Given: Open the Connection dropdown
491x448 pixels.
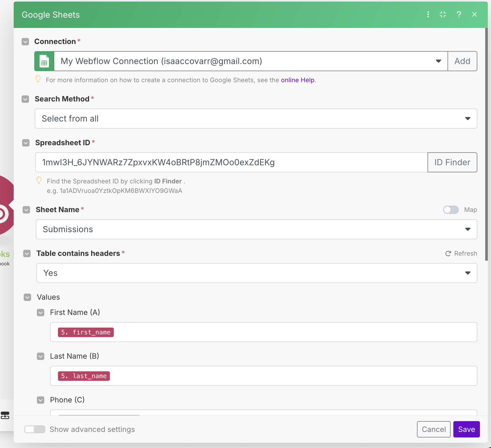Looking at the screenshot, I should click(x=251, y=61).
